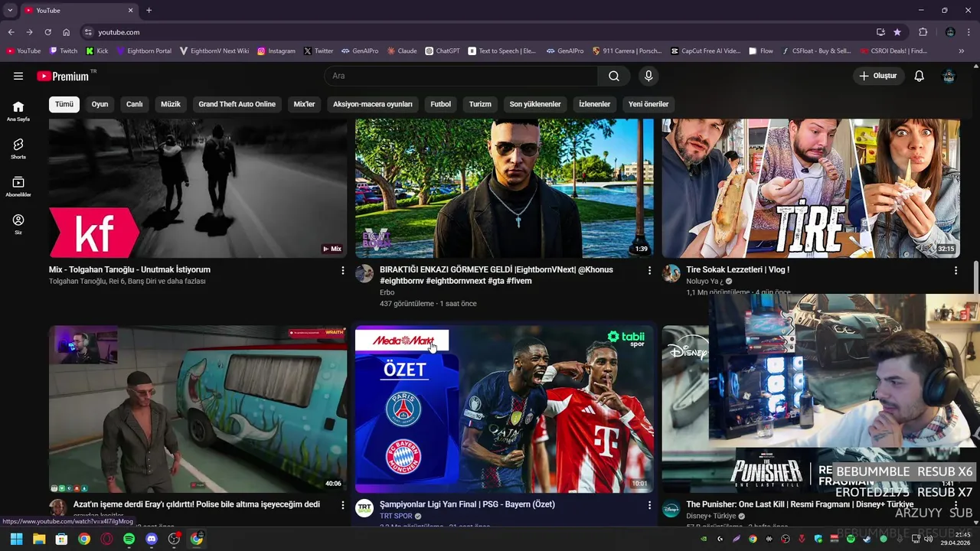Open the Azat'ın işeme derdi van thumbnail
This screenshot has width=980, height=551.
click(198, 409)
